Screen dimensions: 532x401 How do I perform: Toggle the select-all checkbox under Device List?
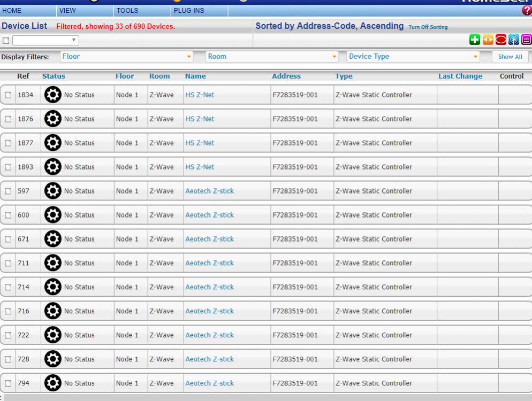6,41
